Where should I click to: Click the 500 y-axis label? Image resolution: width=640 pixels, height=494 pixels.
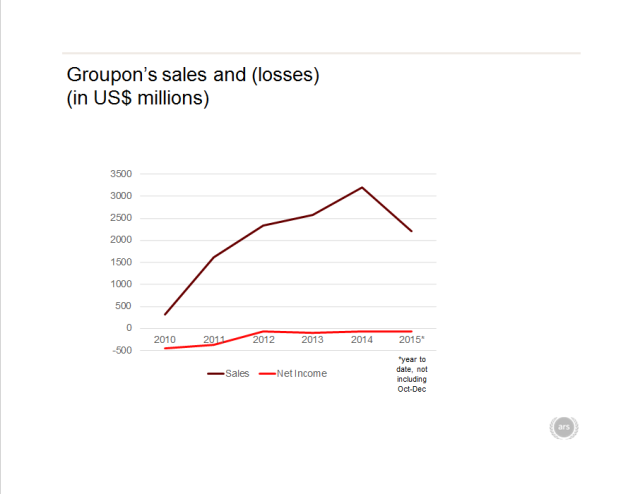click(124, 306)
